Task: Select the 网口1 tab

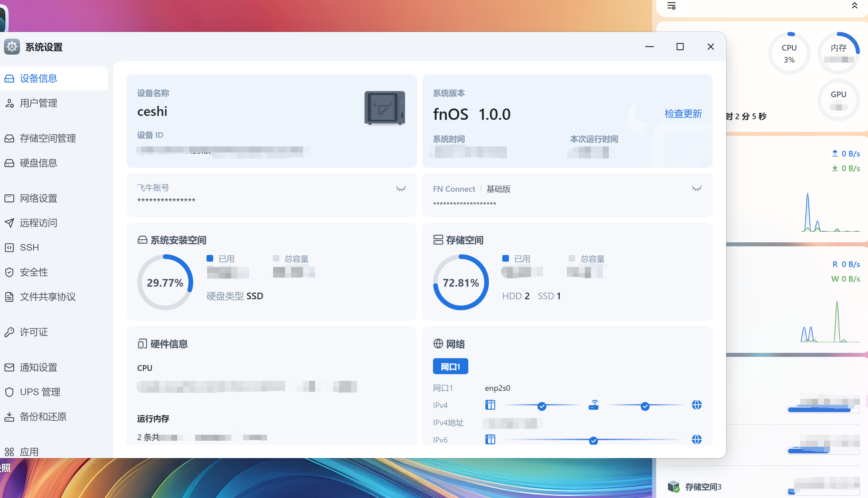Action: coord(450,367)
